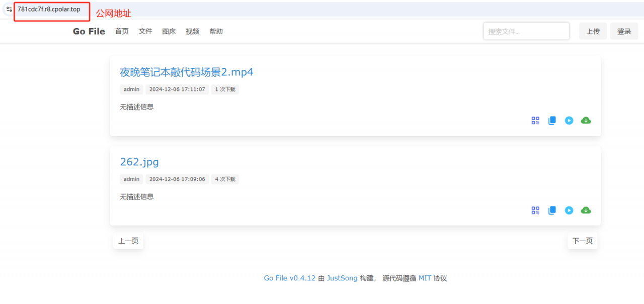
Task: Download 262.jpg via green cloud icon
Action: [586, 211]
